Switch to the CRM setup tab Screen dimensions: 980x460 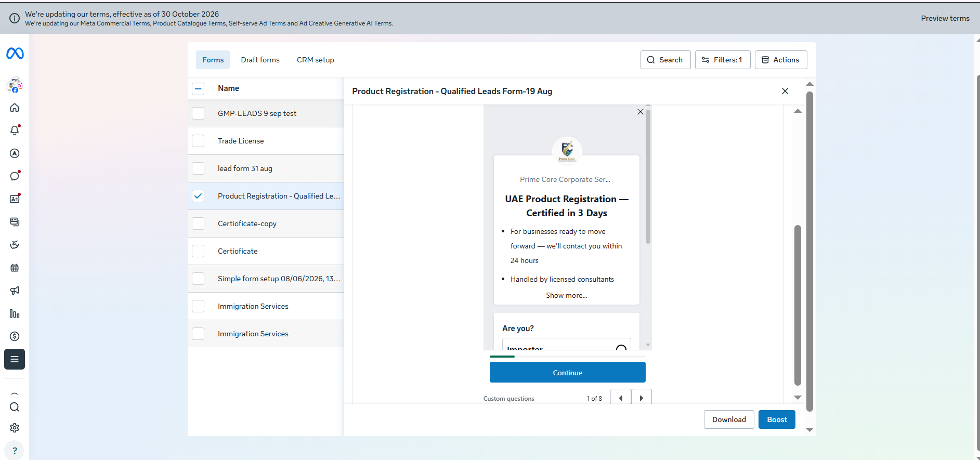pyautogui.click(x=316, y=60)
